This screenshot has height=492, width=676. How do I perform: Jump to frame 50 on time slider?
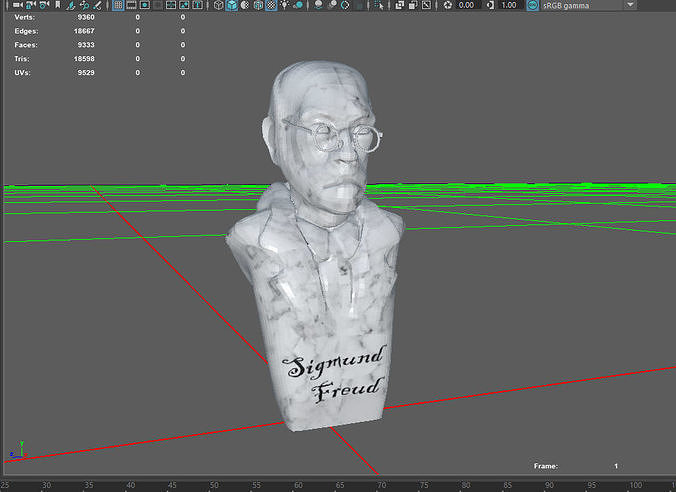click(214, 485)
